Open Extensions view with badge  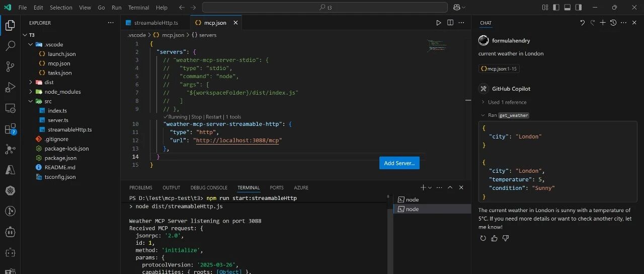pos(10,129)
